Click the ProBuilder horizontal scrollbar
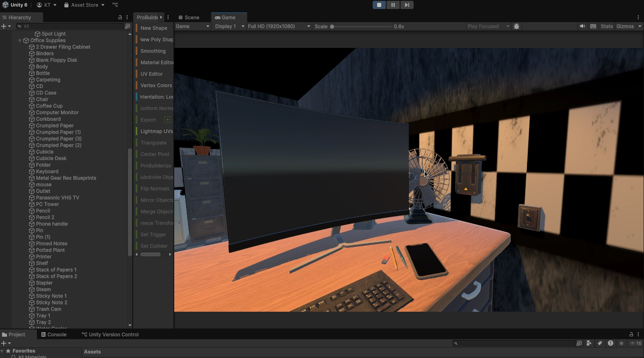 pos(150,254)
